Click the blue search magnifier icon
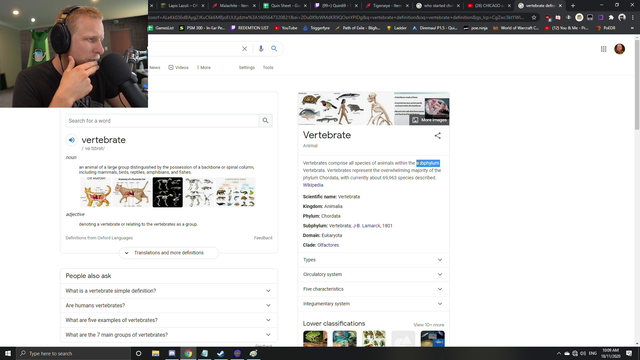640x360 pixels. (274, 49)
